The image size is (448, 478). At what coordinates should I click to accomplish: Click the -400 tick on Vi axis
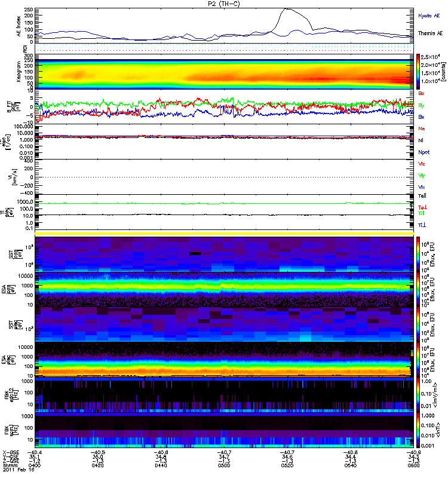26,193
